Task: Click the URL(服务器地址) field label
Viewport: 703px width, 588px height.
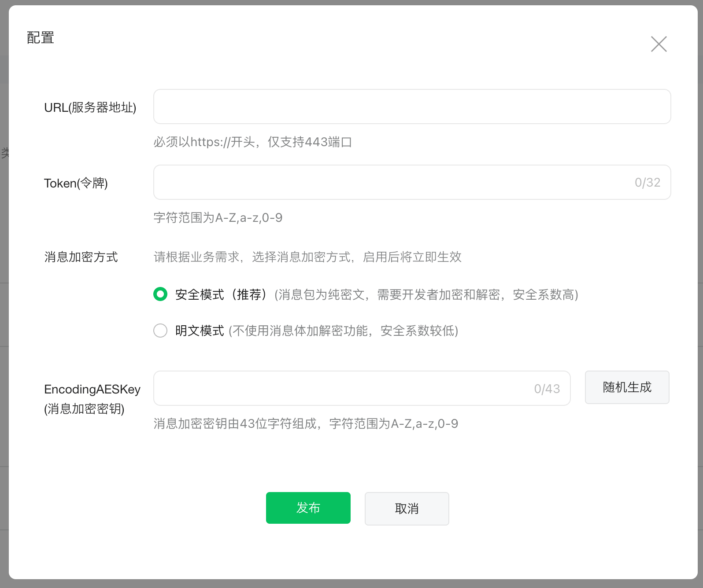Action: point(90,107)
